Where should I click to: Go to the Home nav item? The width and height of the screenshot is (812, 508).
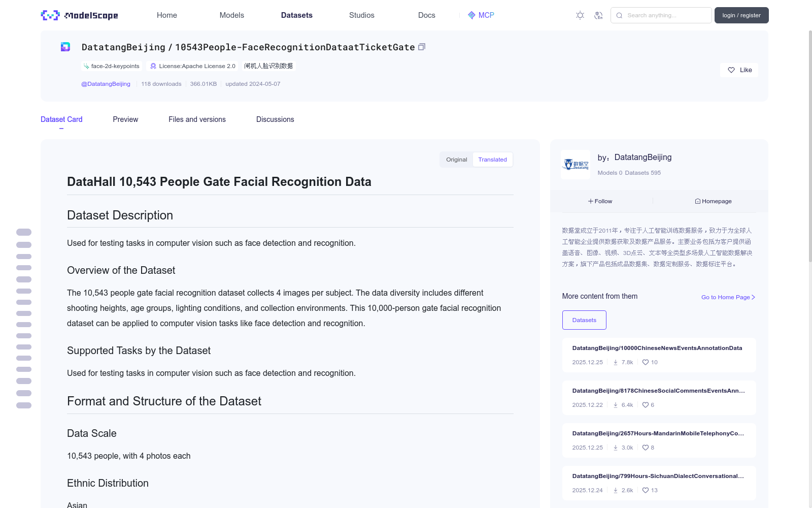pos(167,15)
